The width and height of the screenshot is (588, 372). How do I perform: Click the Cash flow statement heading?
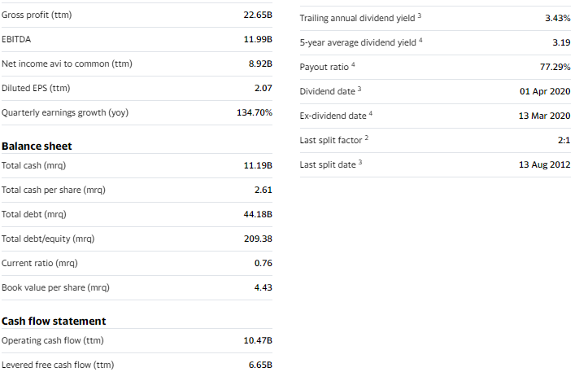[54, 321]
